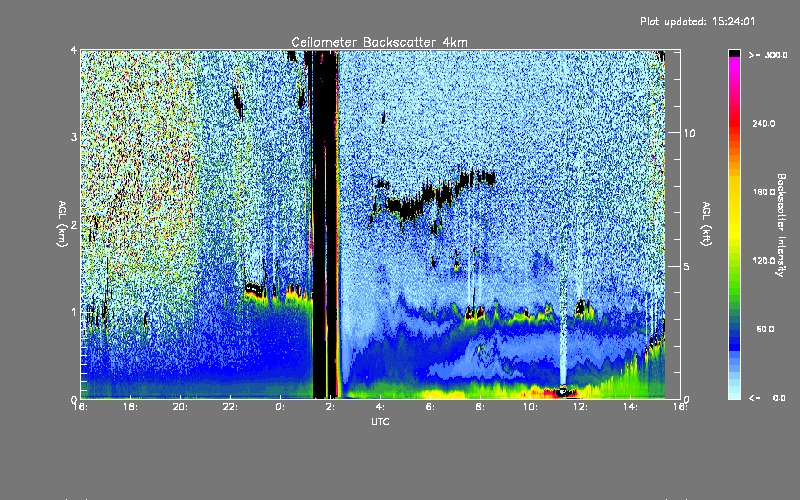Click the 'Ceilometer Backscatter 4km' plot title
800x500 pixels.
(379, 42)
